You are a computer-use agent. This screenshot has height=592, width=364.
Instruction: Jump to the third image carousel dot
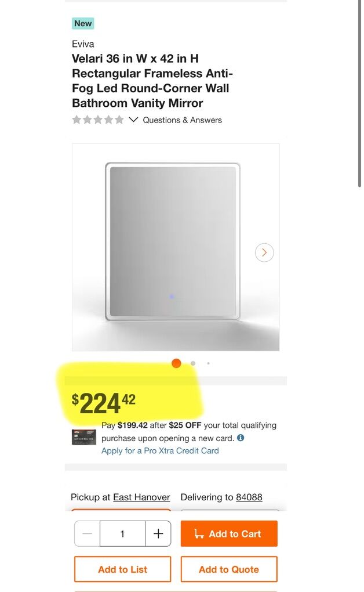[208, 363]
